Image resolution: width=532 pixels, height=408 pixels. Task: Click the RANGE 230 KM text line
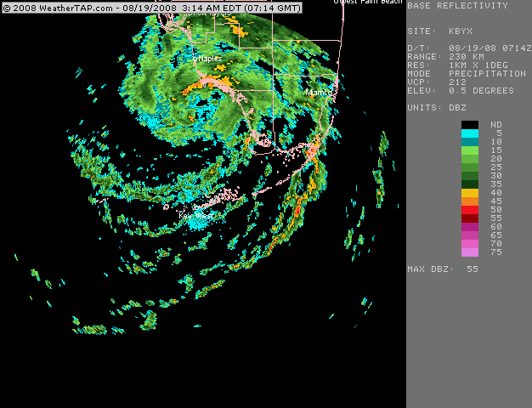point(446,55)
